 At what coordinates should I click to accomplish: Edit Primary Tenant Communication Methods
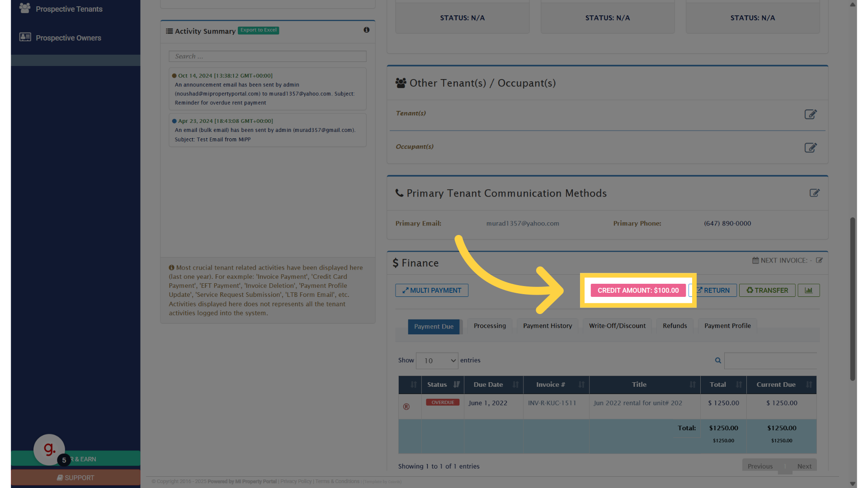coord(814,193)
